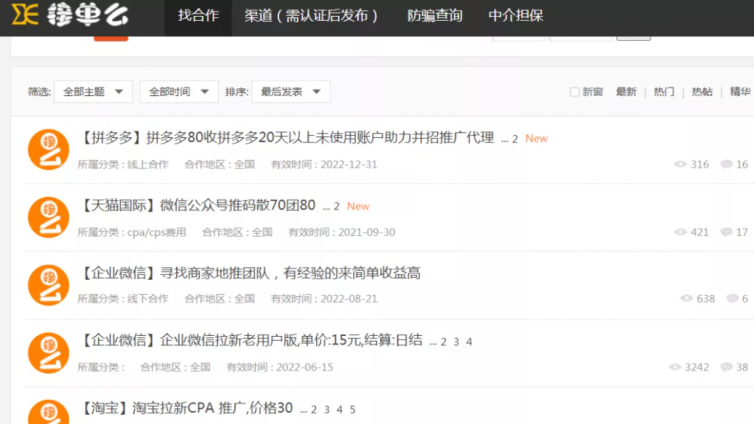This screenshot has height=424, width=754.
Task: Open post 拼多多80收拼多多20天以上未使用账户
Action: coord(286,138)
